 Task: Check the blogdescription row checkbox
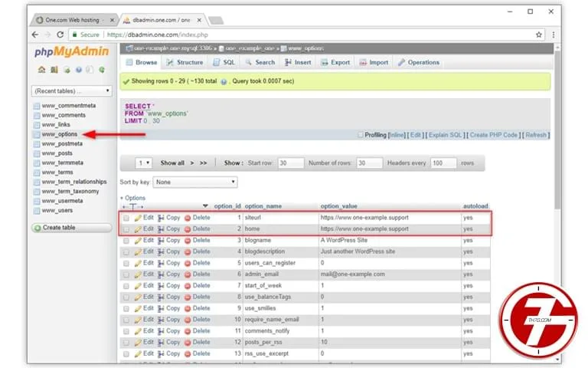[126, 252]
